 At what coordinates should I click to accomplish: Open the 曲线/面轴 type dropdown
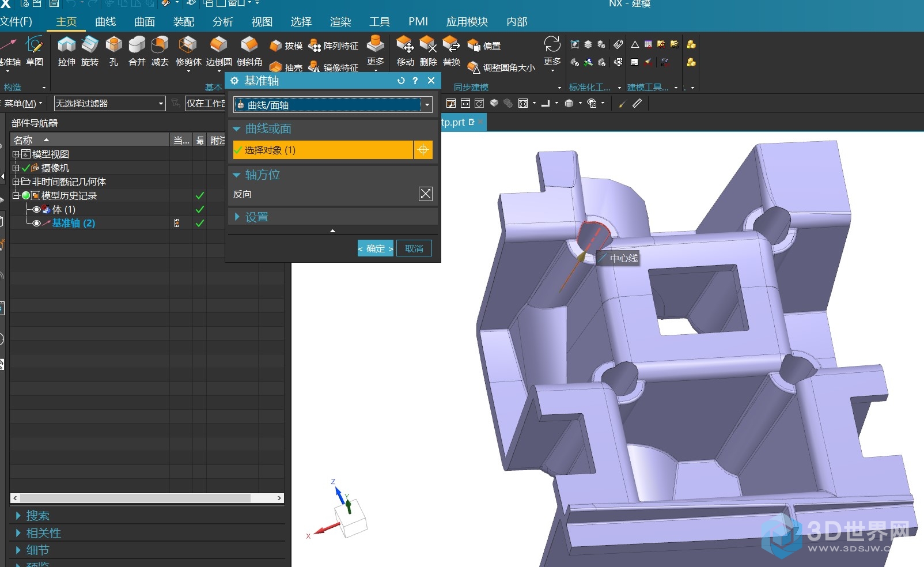point(427,105)
